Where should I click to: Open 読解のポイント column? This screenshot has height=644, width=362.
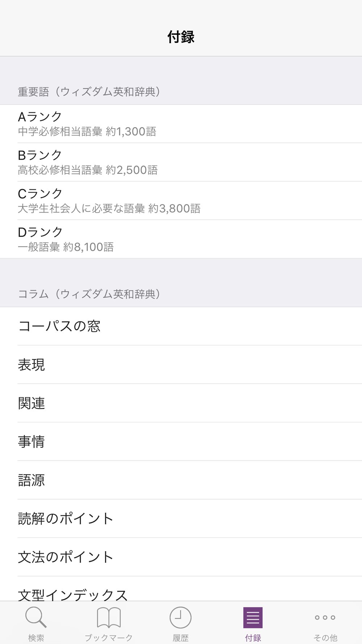coord(181,518)
